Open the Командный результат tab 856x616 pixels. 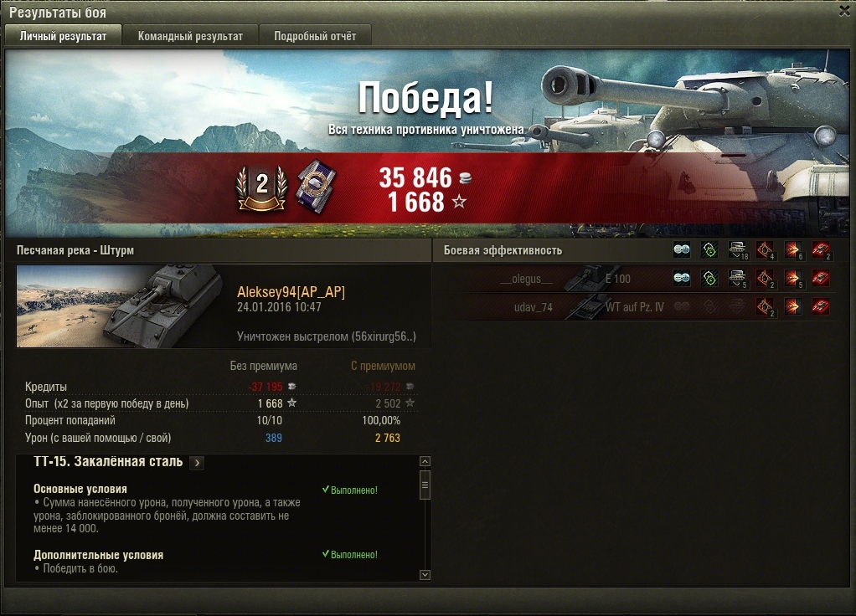190,36
